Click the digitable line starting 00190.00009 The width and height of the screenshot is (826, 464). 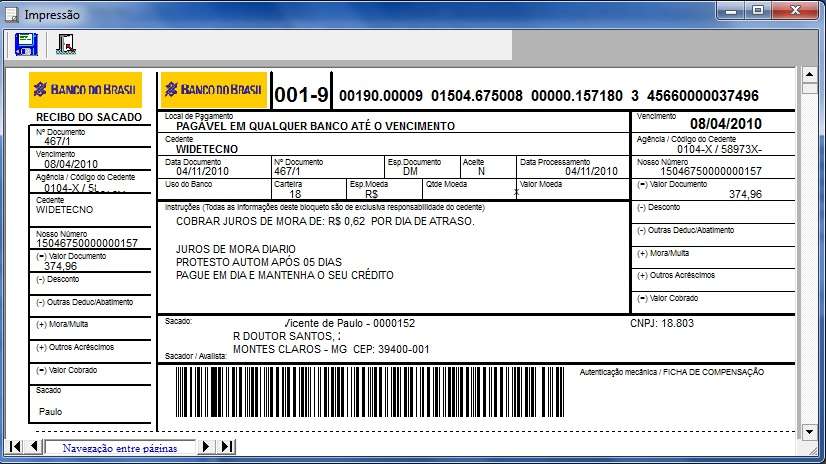[x=549, y=96]
